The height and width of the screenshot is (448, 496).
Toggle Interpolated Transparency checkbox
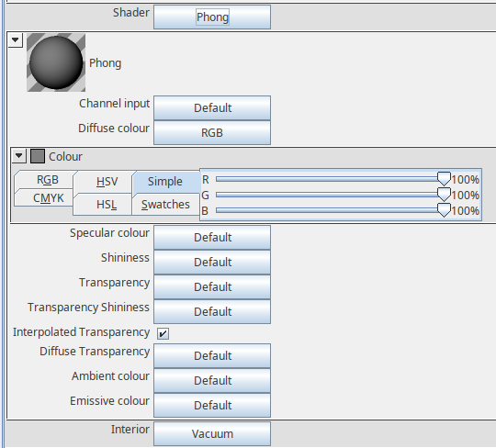[163, 333]
